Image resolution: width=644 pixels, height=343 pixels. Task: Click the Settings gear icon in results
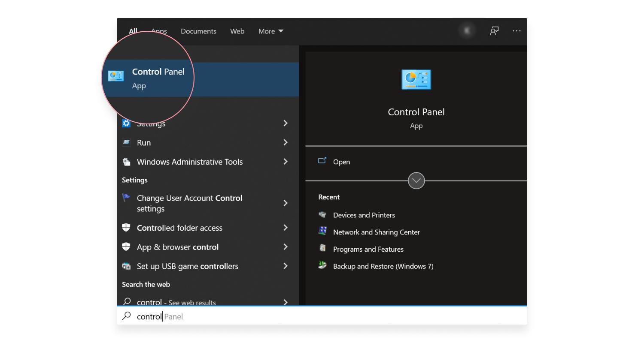pos(126,123)
